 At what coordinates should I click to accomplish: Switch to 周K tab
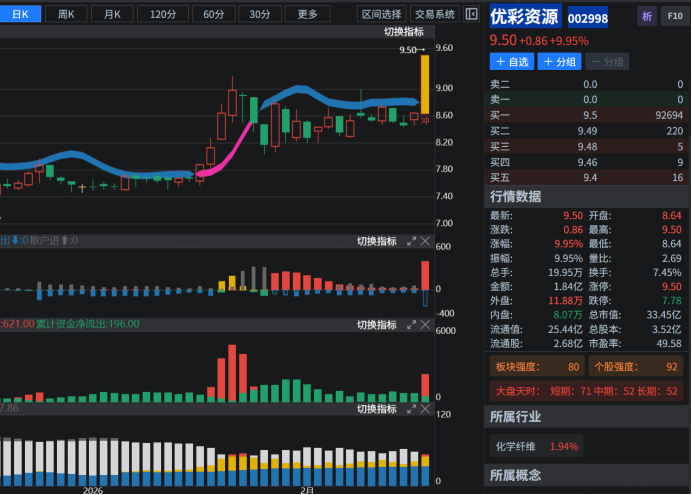(x=67, y=14)
